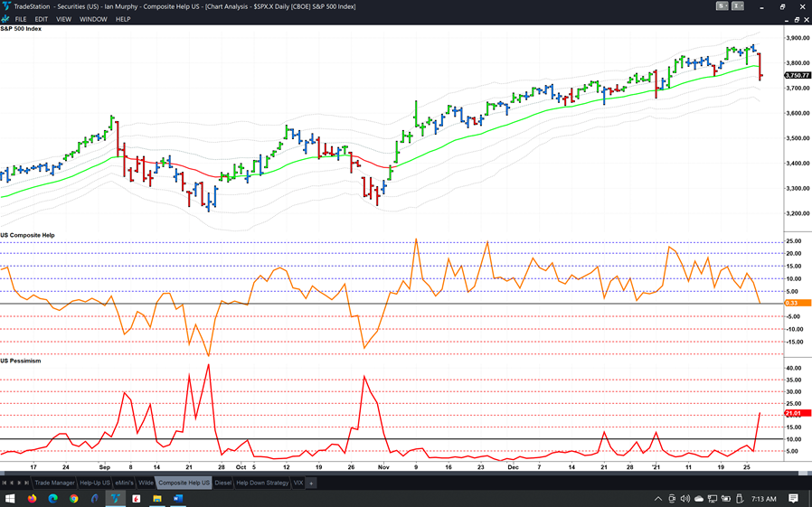The height and width of the screenshot is (507, 812).
Task: Open the VIX workspace tab
Action: click(x=298, y=483)
